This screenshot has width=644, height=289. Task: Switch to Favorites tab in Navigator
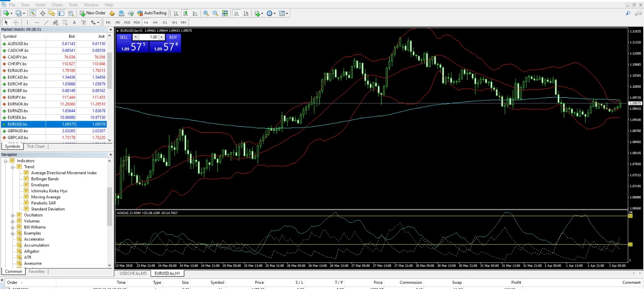[x=37, y=271]
